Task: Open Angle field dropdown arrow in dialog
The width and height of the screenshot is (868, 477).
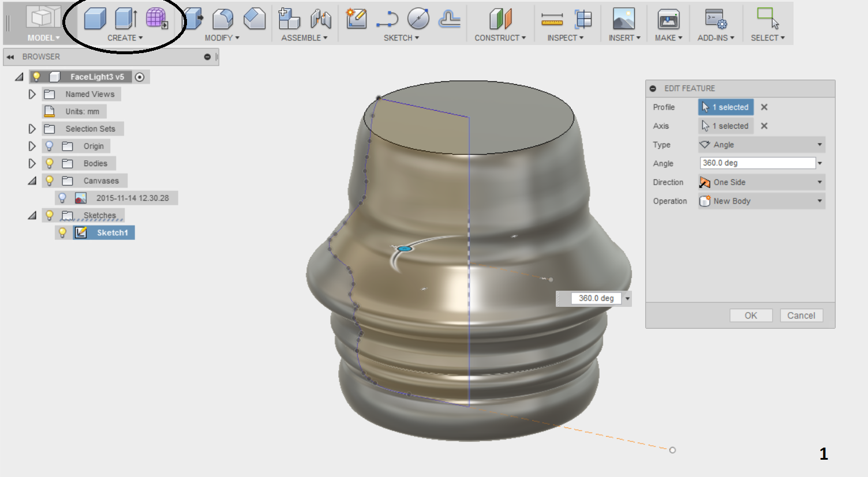Action: pos(820,163)
